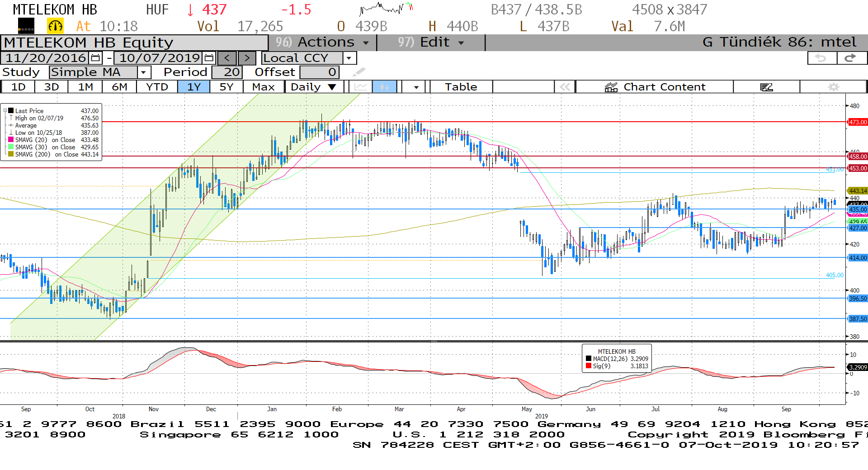Collapse the price legend box toggle

pyautogui.click(x=5, y=110)
